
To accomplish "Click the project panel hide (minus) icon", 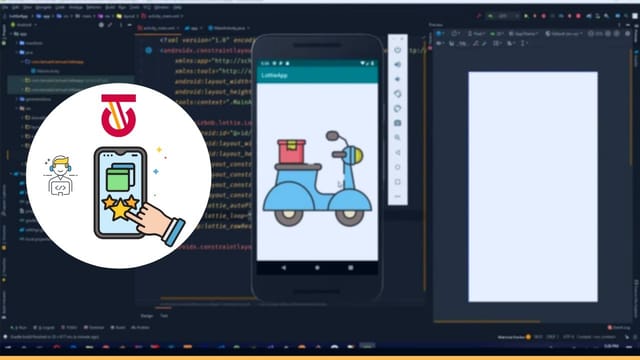I will click(x=129, y=25).
